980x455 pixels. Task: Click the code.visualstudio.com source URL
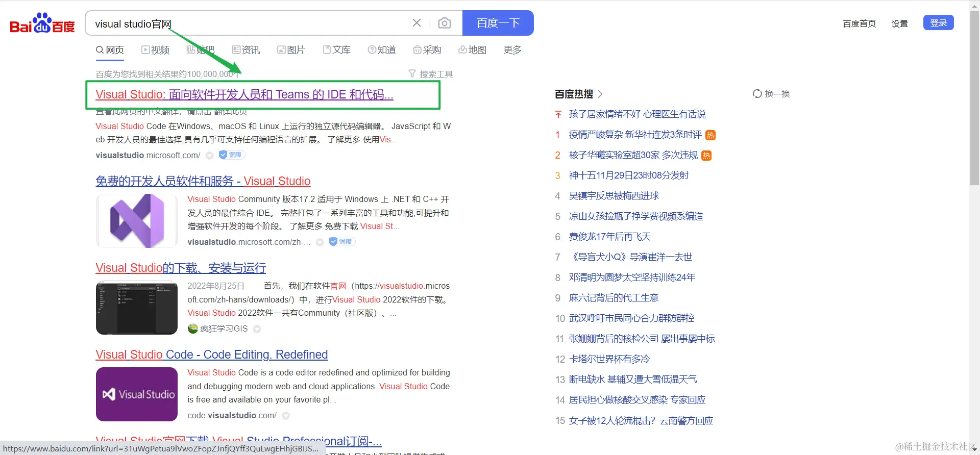pos(232,415)
